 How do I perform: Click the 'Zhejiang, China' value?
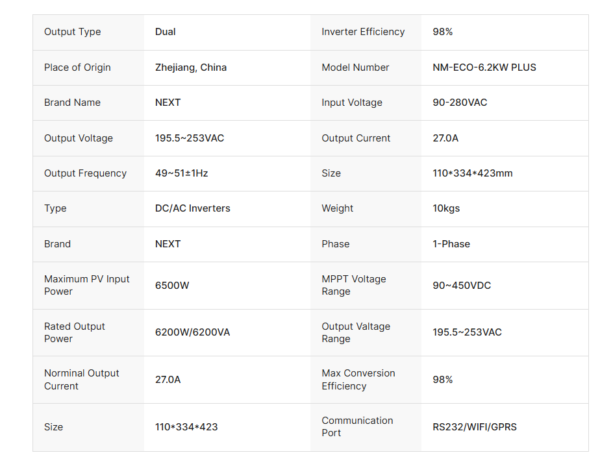[x=190, y=68]
